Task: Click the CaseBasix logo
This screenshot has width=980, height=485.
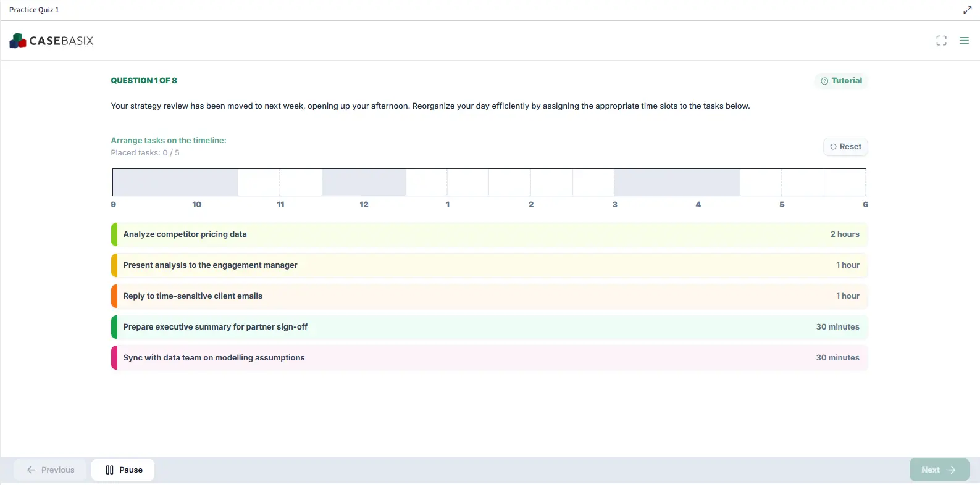Action: point(51,41)
